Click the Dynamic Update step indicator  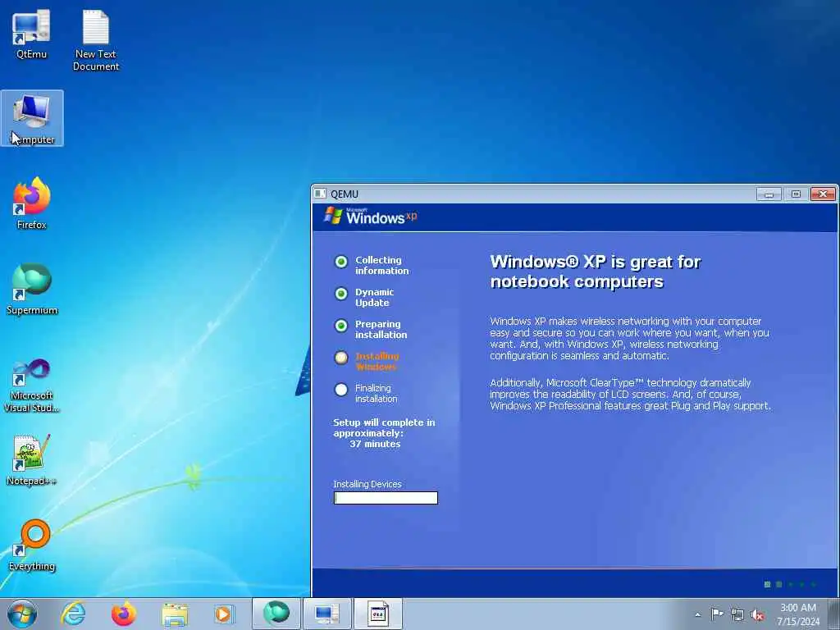(x=341, y=294)
